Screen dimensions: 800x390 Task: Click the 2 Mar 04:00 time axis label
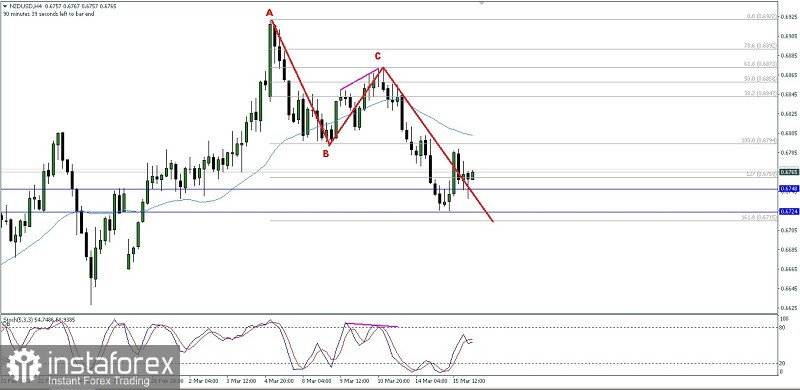click(x=204, y=381)
